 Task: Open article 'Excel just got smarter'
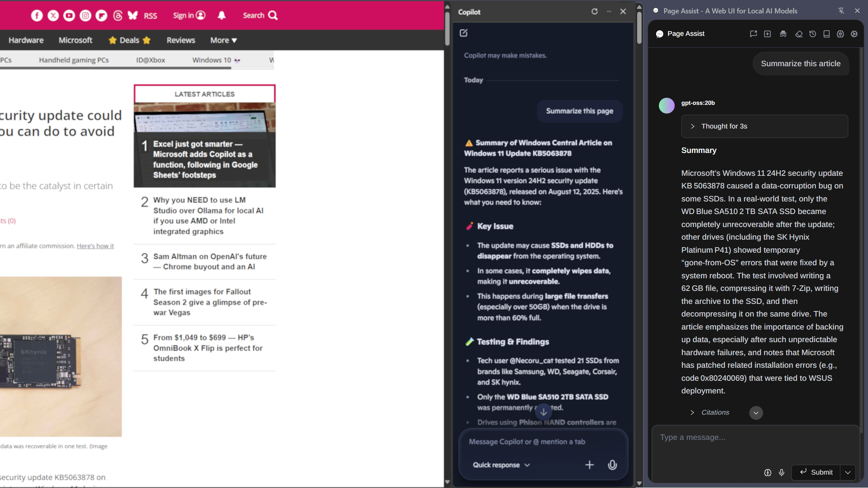(x=205, y=160)
